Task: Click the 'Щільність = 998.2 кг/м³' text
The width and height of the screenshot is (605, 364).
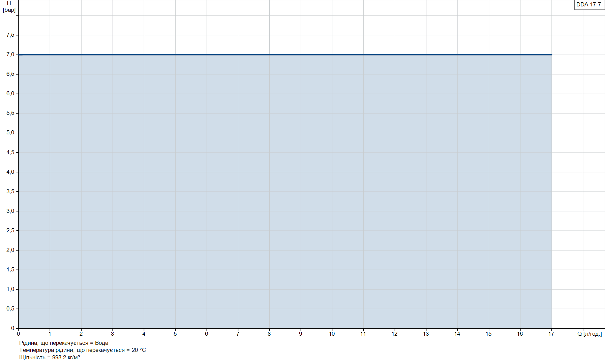Action: pos(50,357)
